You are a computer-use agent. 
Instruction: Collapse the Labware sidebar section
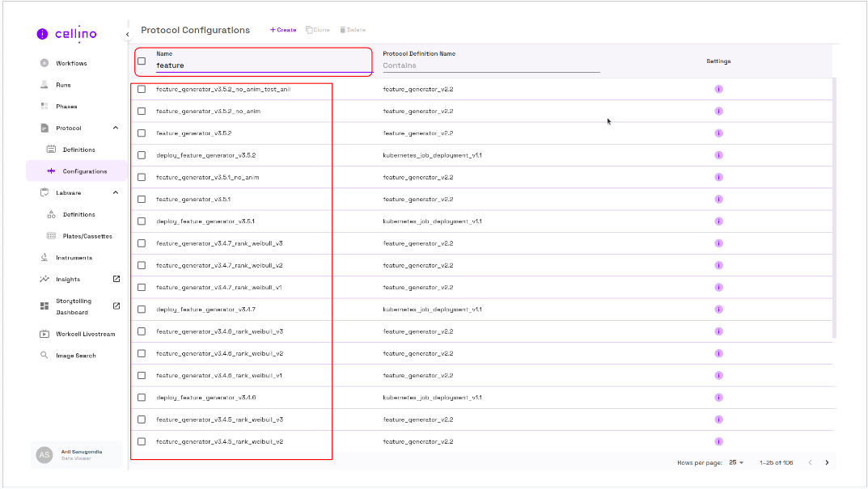click(116, 192)
